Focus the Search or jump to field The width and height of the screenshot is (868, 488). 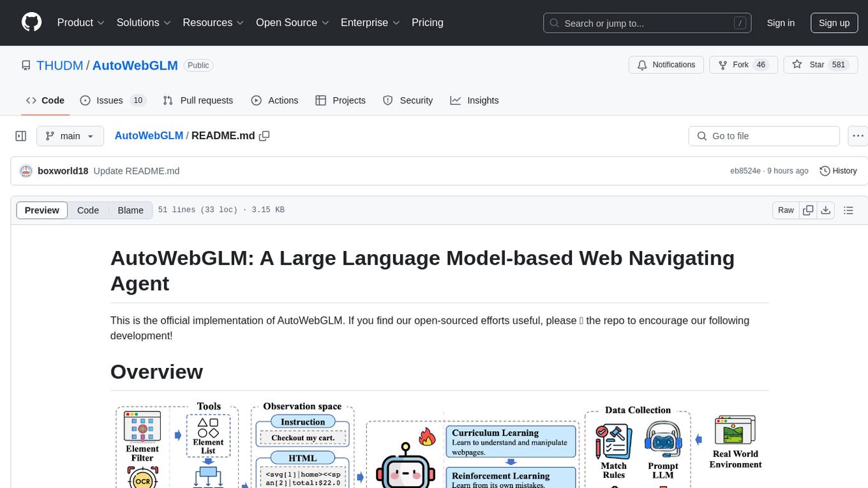point(648,23)
